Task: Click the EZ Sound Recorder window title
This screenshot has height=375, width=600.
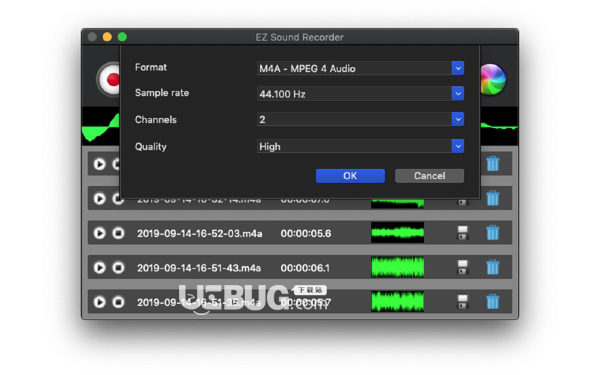Action: pyautogui.click(x=300, y=37)
